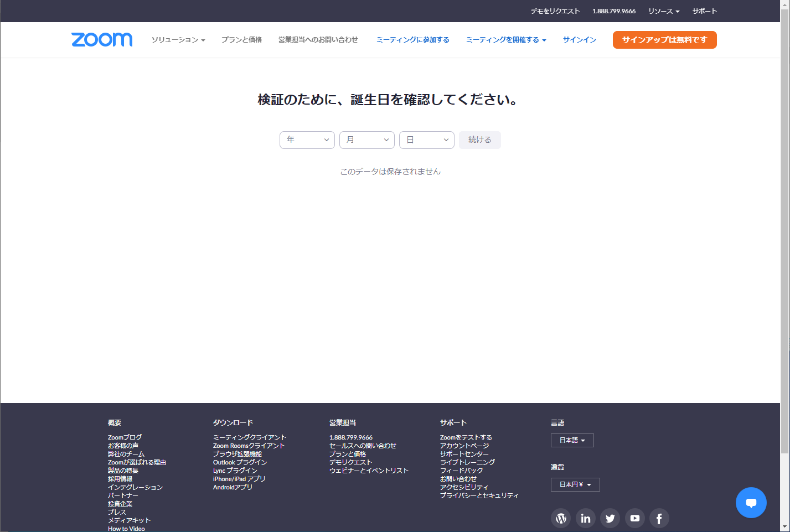
Task: Open デモをリクエスト in the top bar
Action: pos(555,11)
